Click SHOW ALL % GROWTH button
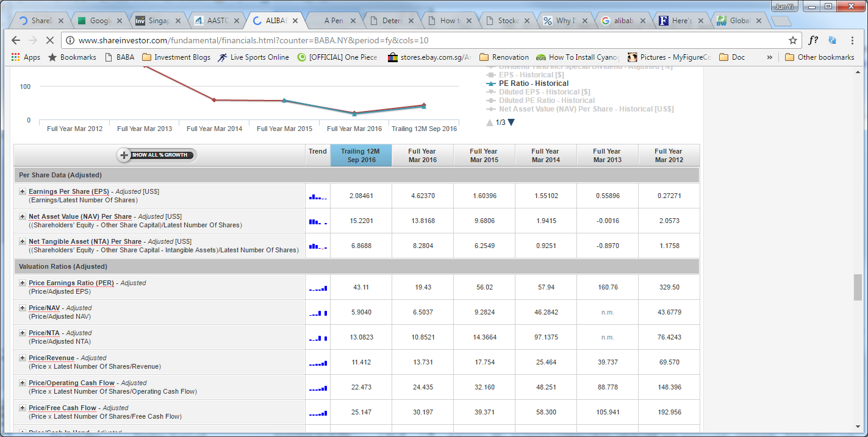This screenshot has width=868, height=437. point(156,155)
